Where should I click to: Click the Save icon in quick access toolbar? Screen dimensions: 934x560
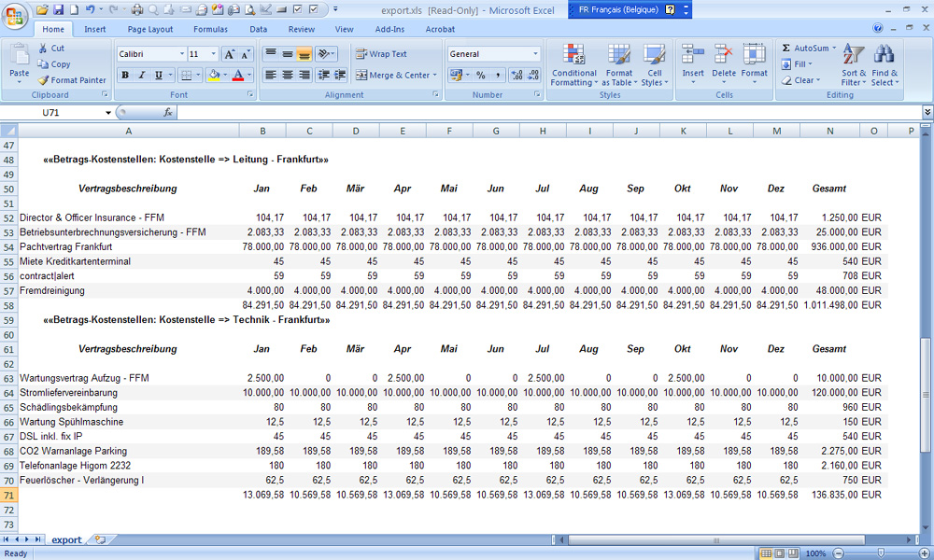(58, 9)
